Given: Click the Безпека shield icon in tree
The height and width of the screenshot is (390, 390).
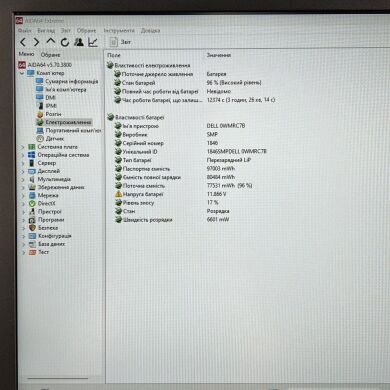Looking at the screenshot, I should (32, 228).
